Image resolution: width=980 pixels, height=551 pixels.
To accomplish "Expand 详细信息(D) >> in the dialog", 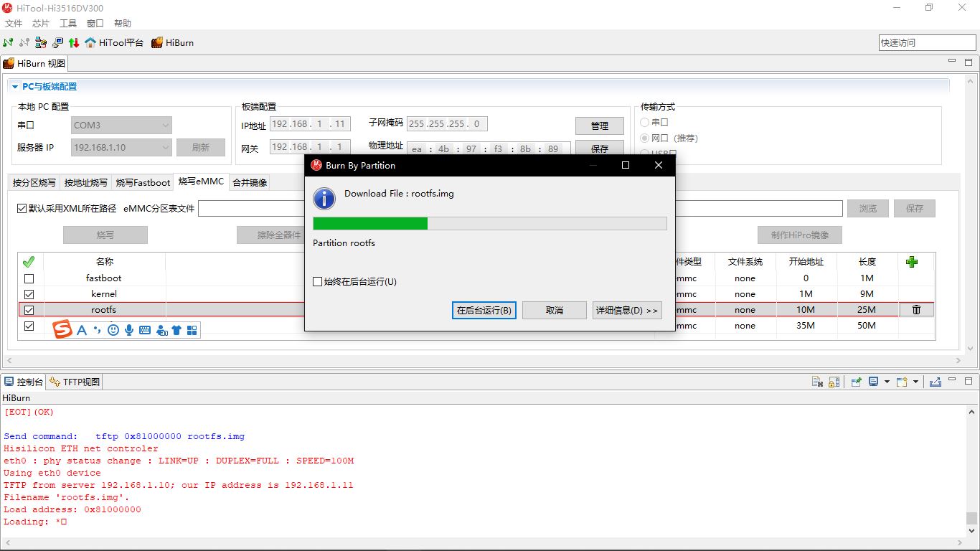I will (x=627, y=310).
